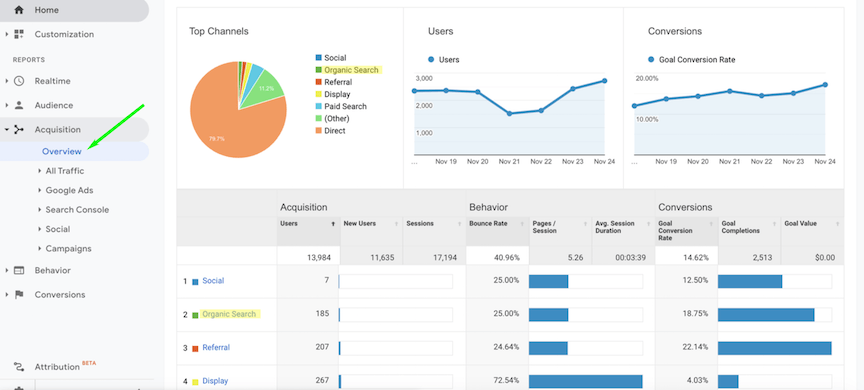Click the green square beside Organic Search row

(x=195, y=315)
